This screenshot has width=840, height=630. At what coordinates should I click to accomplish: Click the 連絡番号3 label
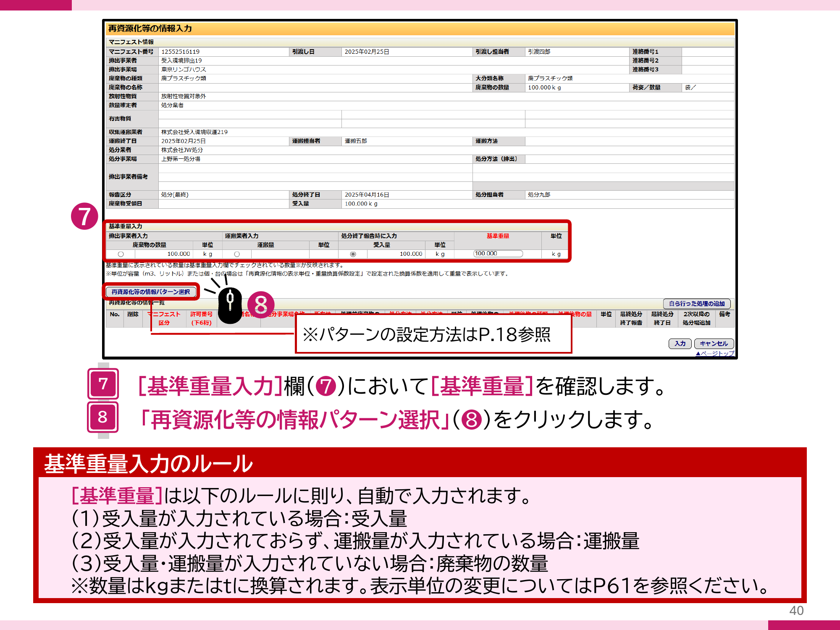(x=646, y=69)
